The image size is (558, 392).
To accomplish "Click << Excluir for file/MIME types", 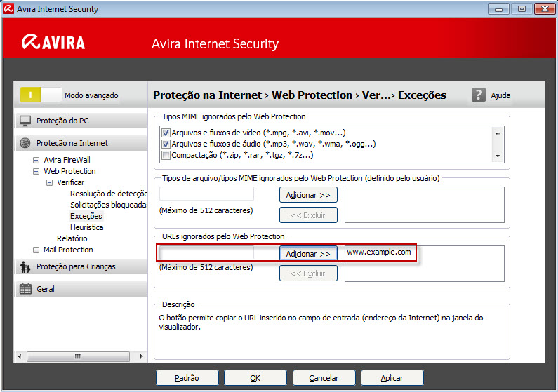I will (308, 215).
